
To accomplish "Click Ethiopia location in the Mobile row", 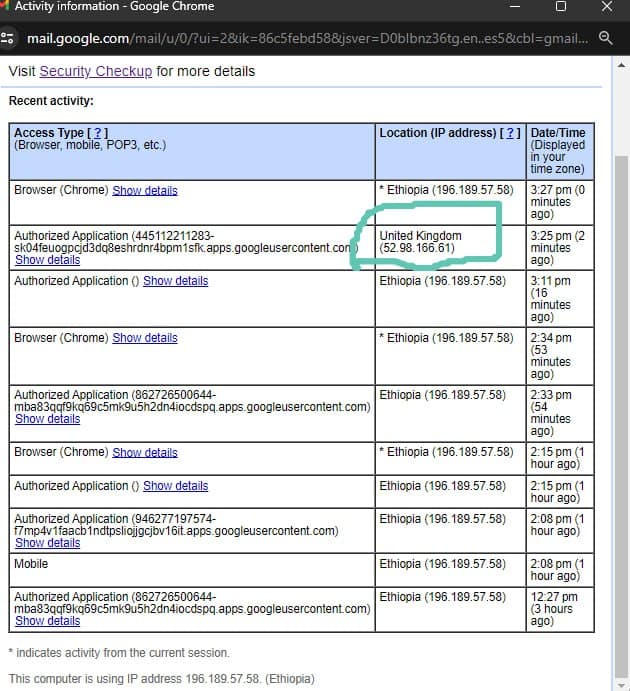I will pos(450,570).
